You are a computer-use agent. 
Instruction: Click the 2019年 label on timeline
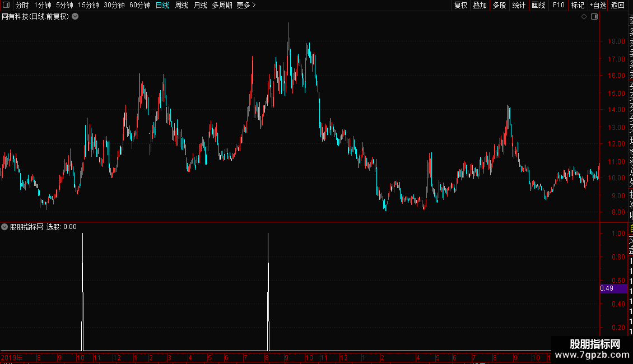pos(12,357)
